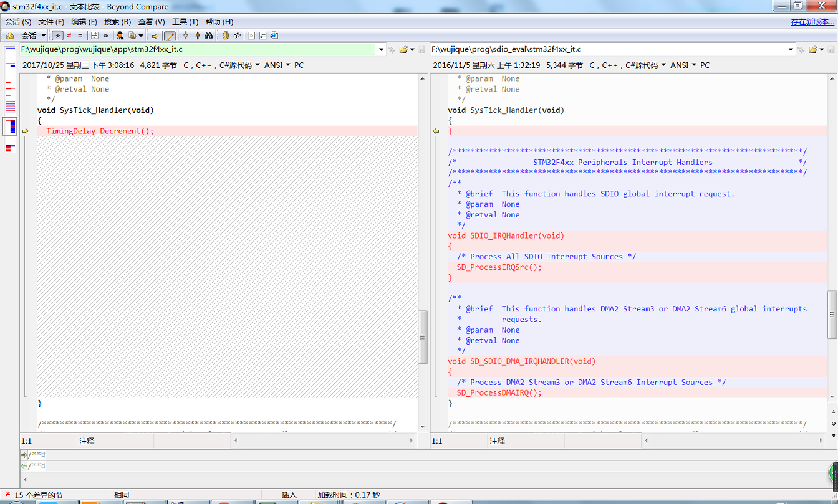Expand left Open File dropdown arrow
The width and height of the screenshot is (838, 504).
412,49
